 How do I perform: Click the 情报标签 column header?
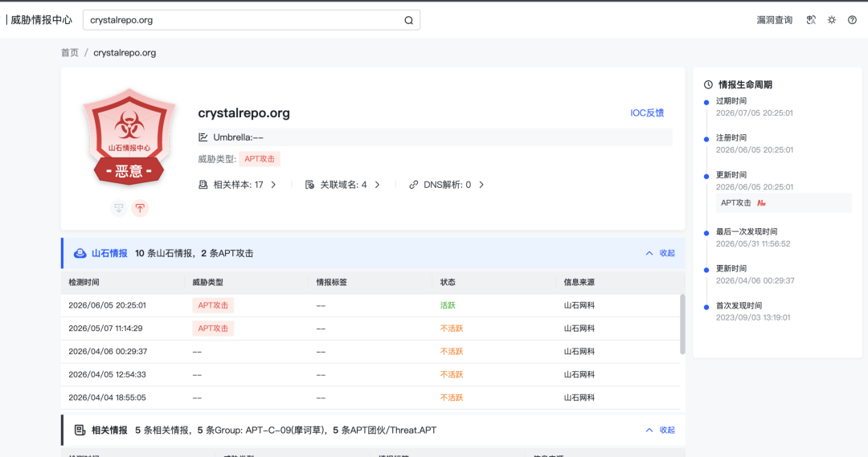pos(332,282)
